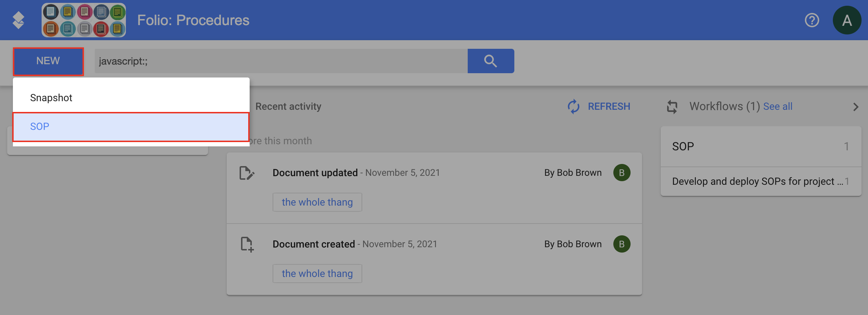Follow the See all workflows link
868x315 pixels.
778,107
